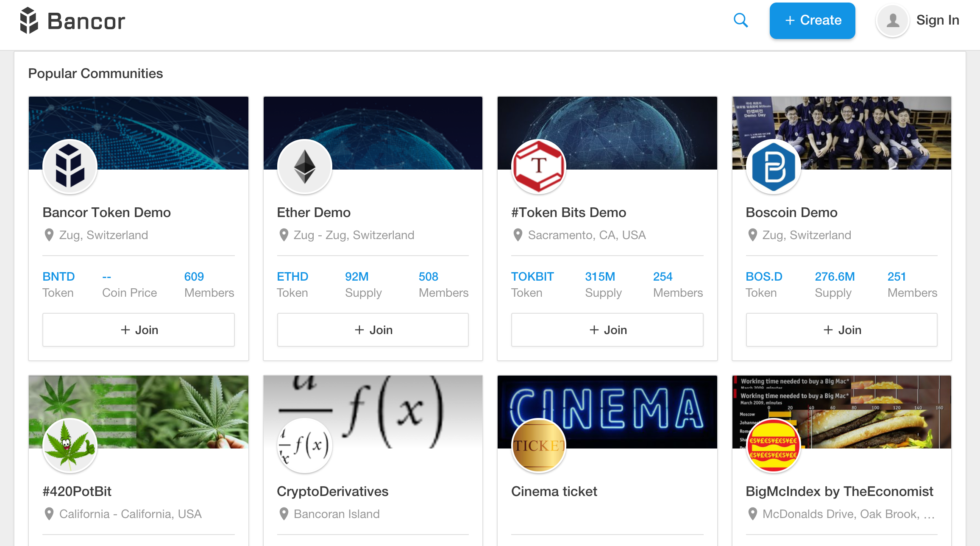
Task: Open the #420PotBit title
Action: pyautogui.click(x=77, y=491)
